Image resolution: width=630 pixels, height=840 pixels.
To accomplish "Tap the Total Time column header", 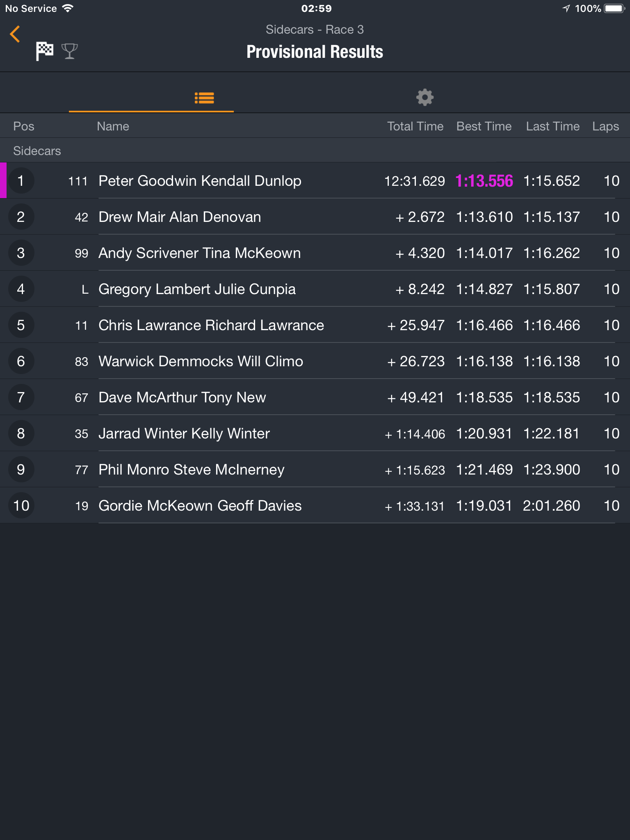I will tap(415, 126).
